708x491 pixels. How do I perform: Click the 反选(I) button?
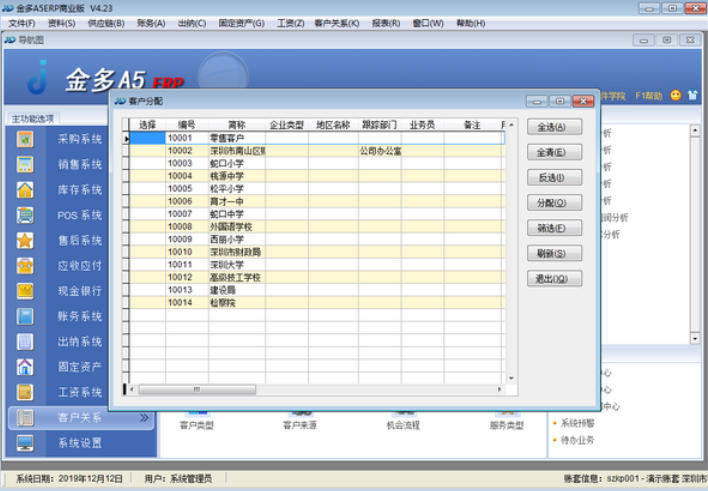554,178
